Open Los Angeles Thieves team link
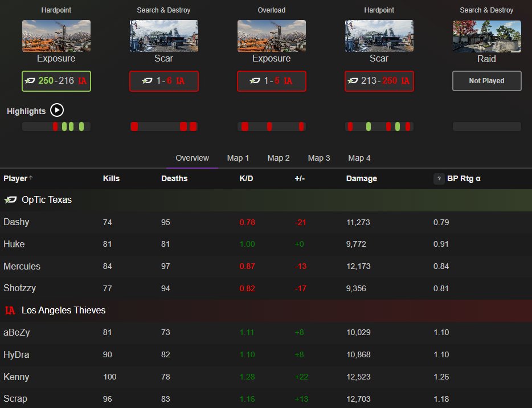 point(63,310)
